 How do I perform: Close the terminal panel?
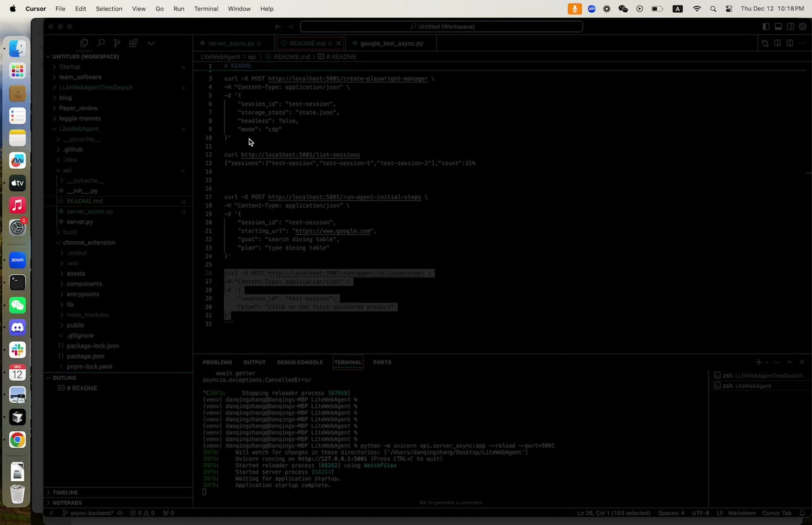point(802,362)
